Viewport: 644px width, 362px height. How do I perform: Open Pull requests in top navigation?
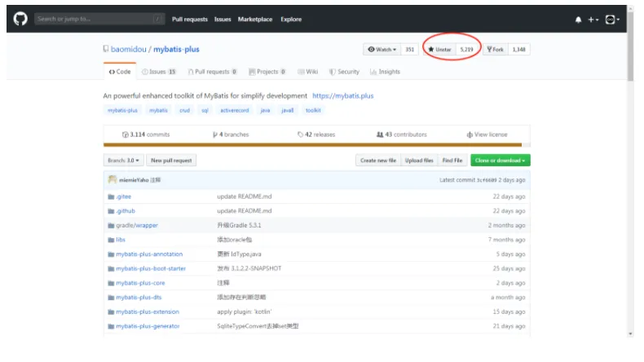[190, 19]
